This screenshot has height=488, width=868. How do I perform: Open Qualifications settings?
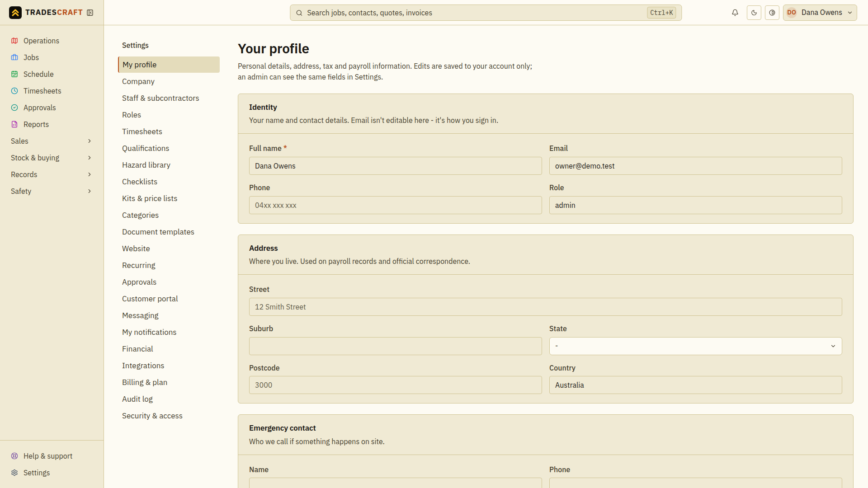click(x=169, y=148)
